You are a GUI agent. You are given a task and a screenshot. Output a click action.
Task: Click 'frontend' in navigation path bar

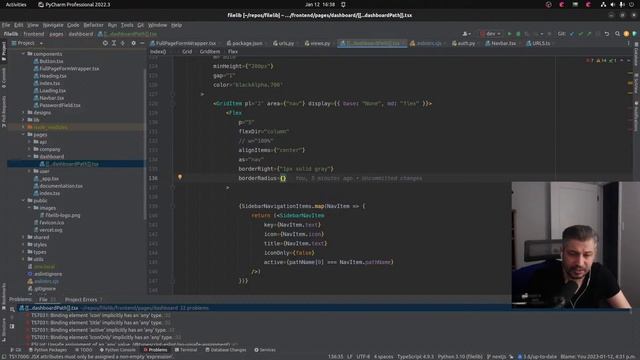(x=33, y=34)
